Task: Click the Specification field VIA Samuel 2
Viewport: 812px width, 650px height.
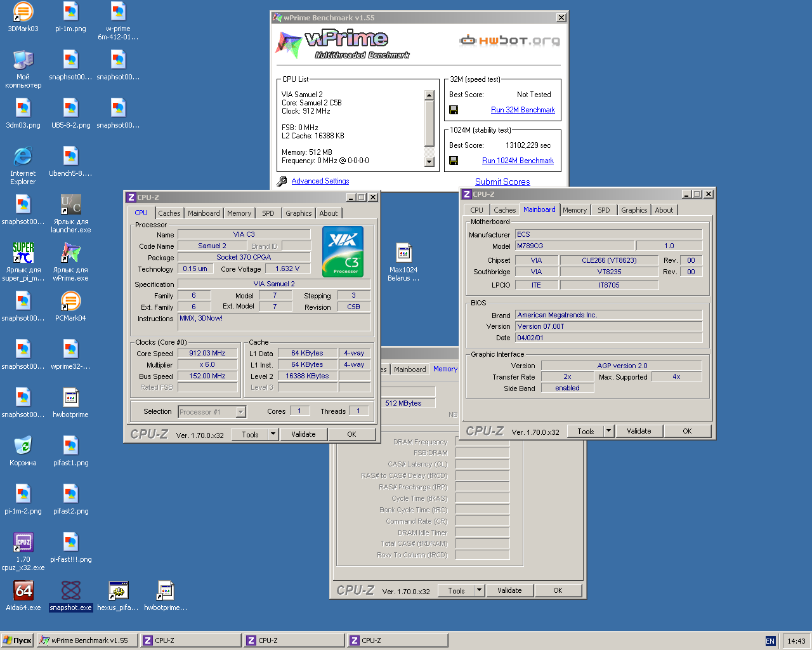Action: click(274, 284)
